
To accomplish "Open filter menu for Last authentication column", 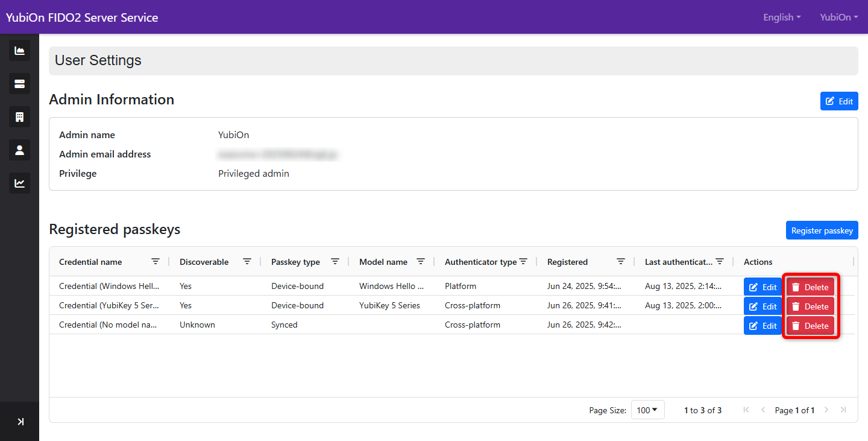I will [720, 262].
